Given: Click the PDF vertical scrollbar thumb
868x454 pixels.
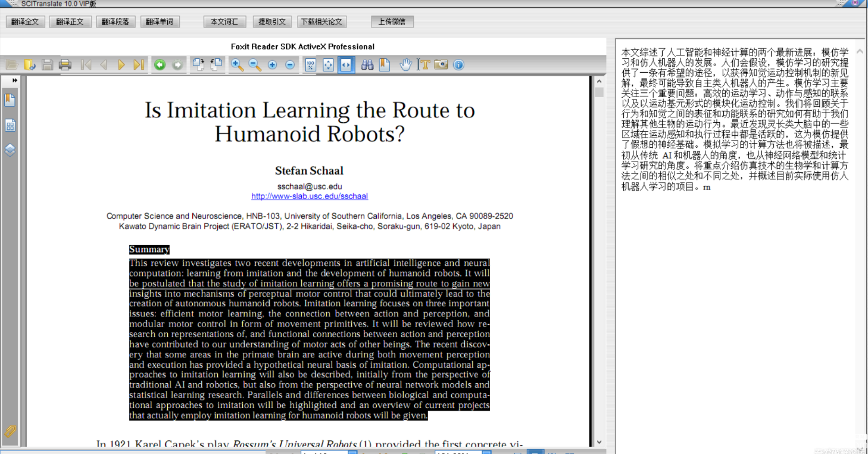Looking at the screenshot, I should click(600, 92).
